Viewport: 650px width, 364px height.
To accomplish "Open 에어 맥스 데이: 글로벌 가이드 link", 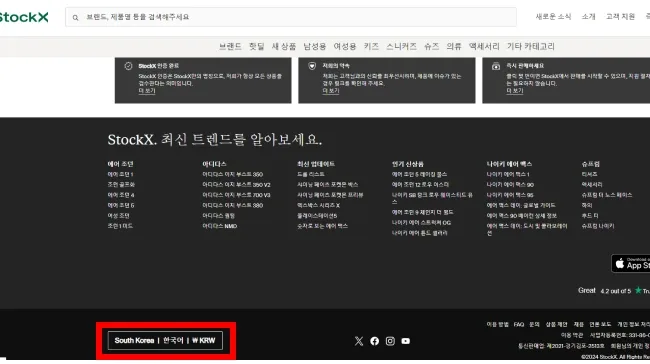I will 521,206.
